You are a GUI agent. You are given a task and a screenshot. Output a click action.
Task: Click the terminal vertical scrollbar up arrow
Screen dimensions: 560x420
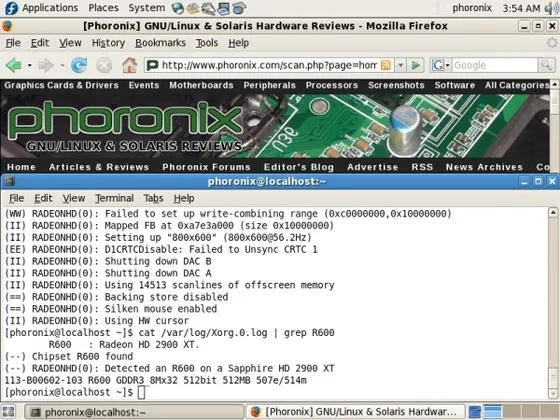tap(553, 213)
